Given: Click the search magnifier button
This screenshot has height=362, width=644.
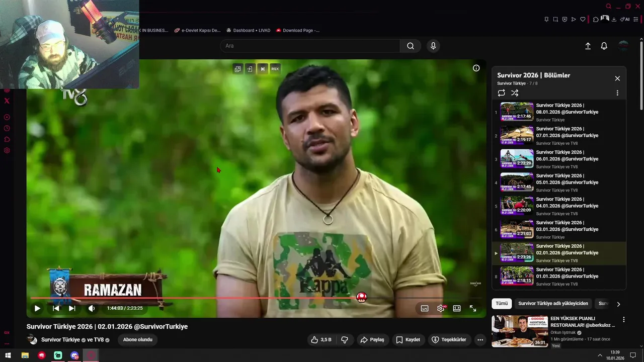Looking at the screenshot, I should 411,46.
